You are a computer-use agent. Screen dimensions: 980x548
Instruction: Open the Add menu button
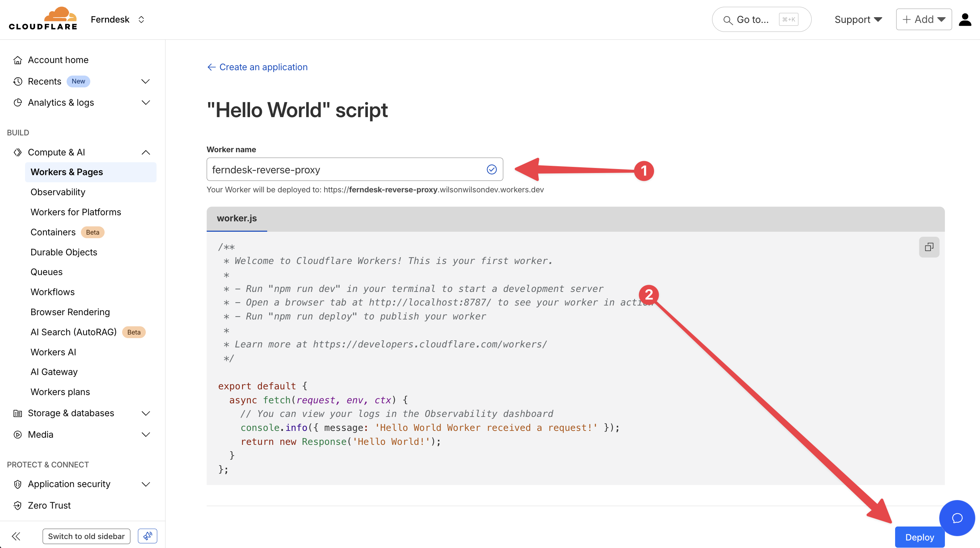(923, 19)
